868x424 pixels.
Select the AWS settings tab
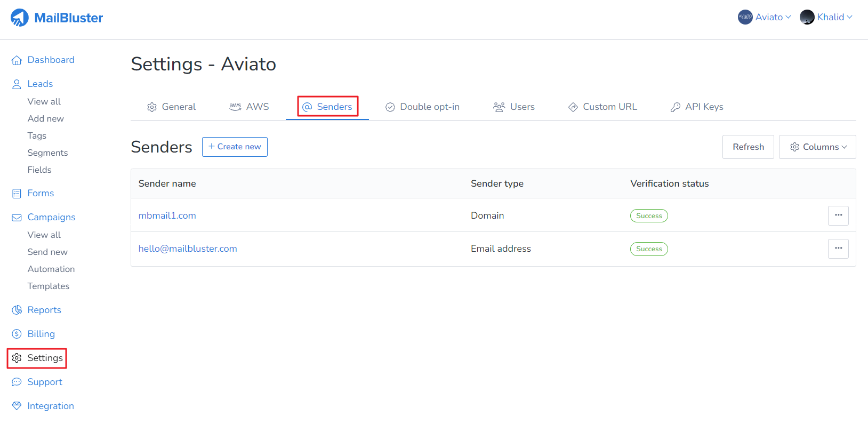249,107
